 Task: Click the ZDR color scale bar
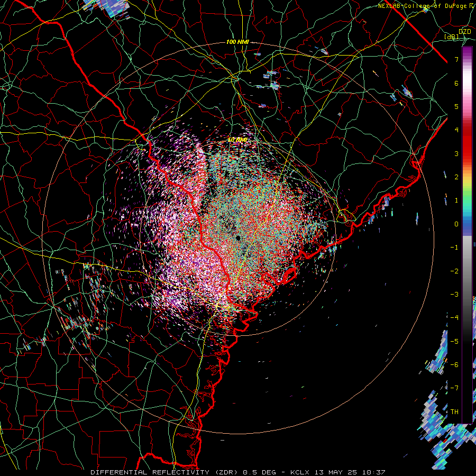(467, 235)
